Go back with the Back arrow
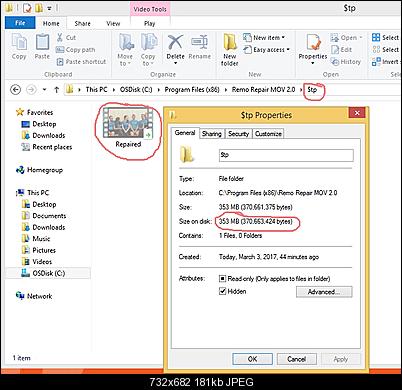Image resolution: width=402 pixels, height=390 pixels. pos(16,90)
